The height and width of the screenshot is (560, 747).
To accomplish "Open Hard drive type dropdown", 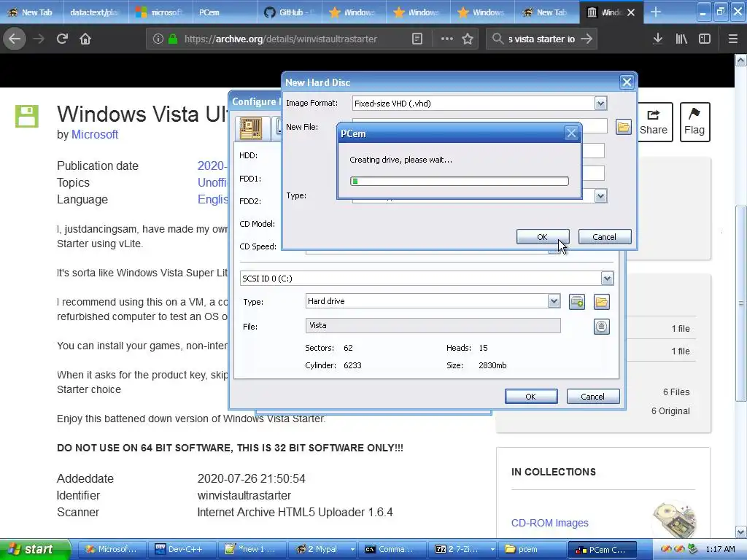I will [554, 301].
